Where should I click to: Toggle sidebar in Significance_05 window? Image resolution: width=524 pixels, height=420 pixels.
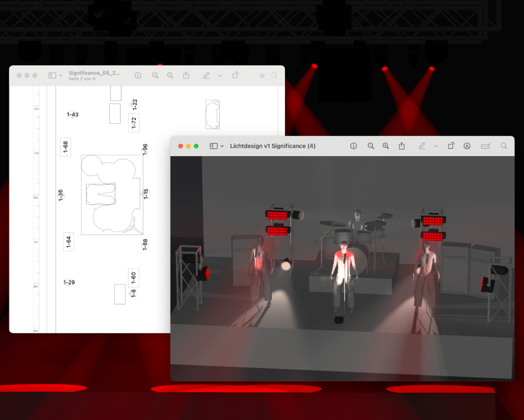[52, 76]
